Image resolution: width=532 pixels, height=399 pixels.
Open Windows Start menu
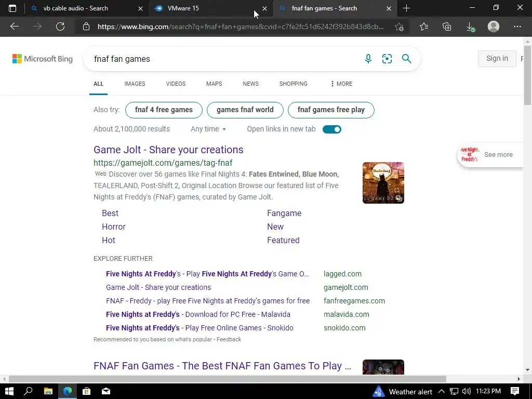(9, 391)
